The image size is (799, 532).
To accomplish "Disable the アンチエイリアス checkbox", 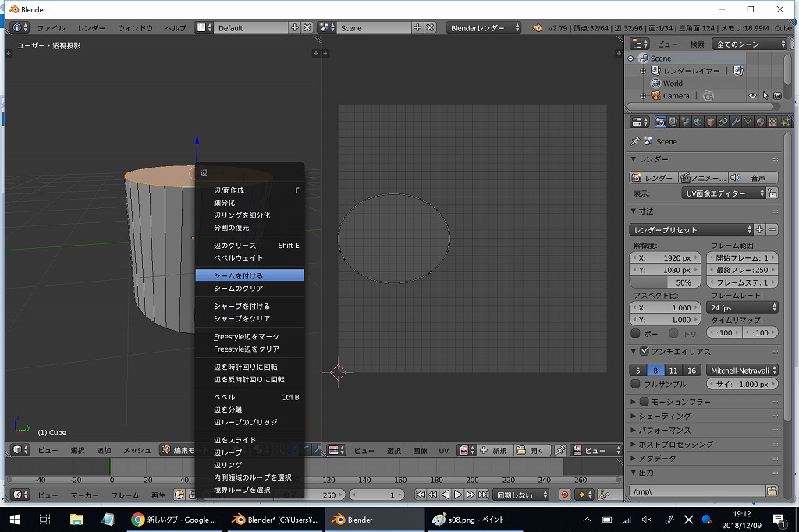I will (x=645, y=351).
